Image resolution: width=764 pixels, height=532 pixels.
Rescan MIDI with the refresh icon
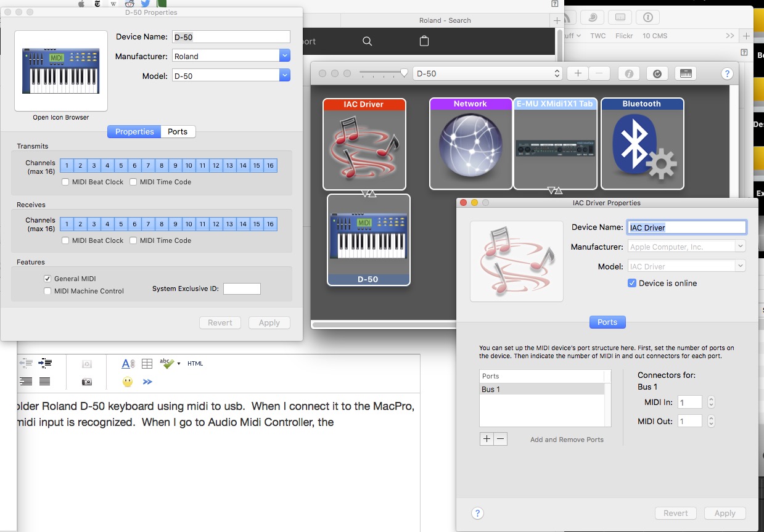click(x=657, y=73)
